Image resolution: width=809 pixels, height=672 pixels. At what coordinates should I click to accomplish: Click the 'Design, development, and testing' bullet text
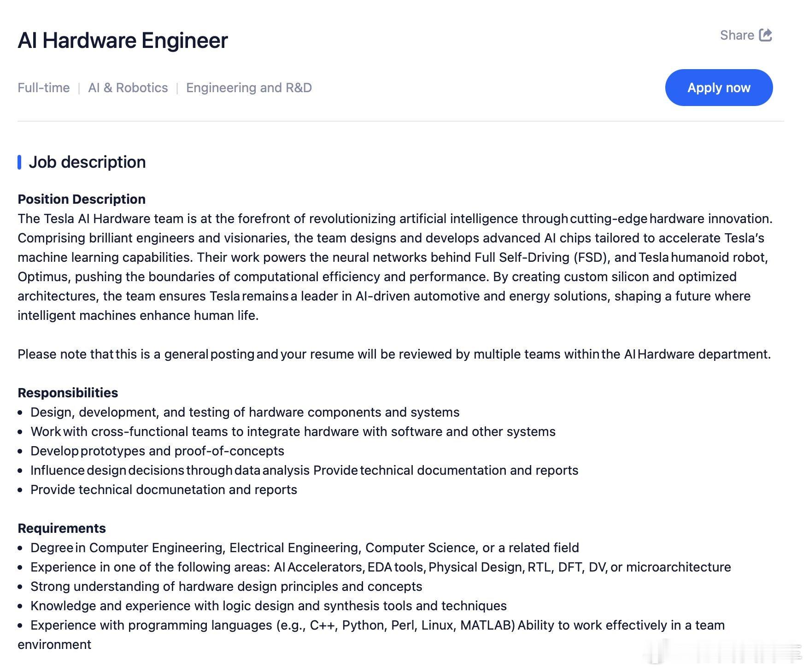tap(245, 412)
